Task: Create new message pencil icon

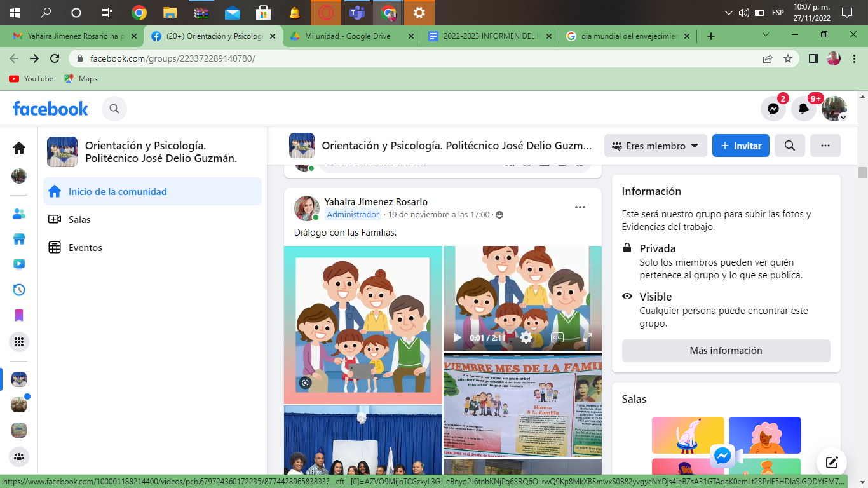Action: pos(832,463)
